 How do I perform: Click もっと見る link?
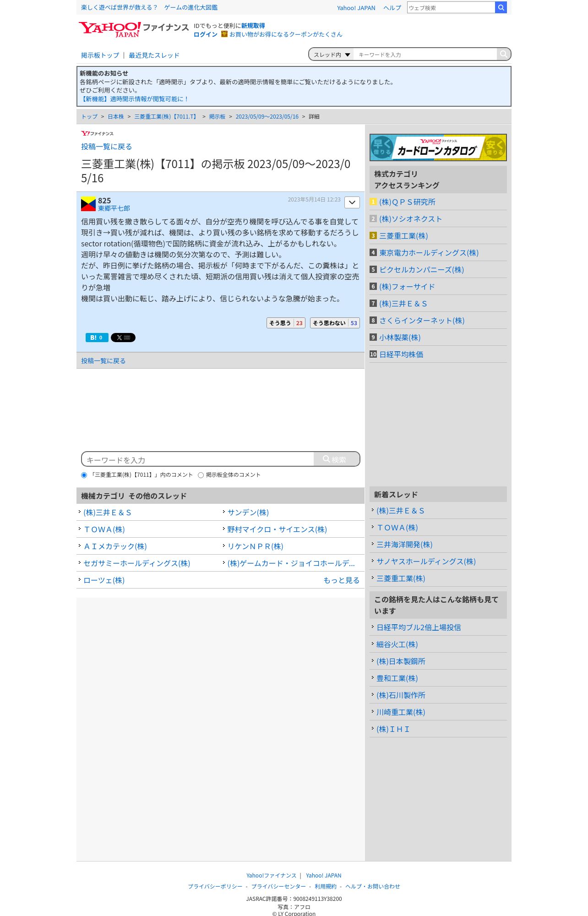[342, 580]
